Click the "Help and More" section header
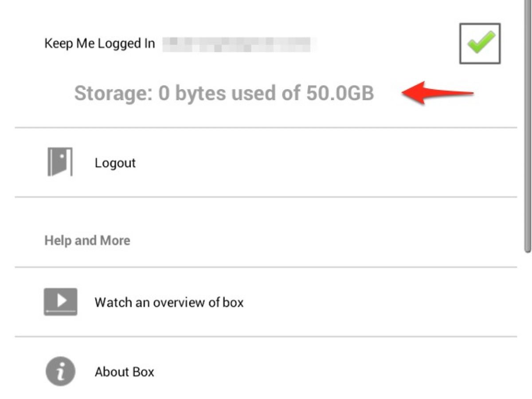This screenshot has width=532, height=399. (87, 241)
